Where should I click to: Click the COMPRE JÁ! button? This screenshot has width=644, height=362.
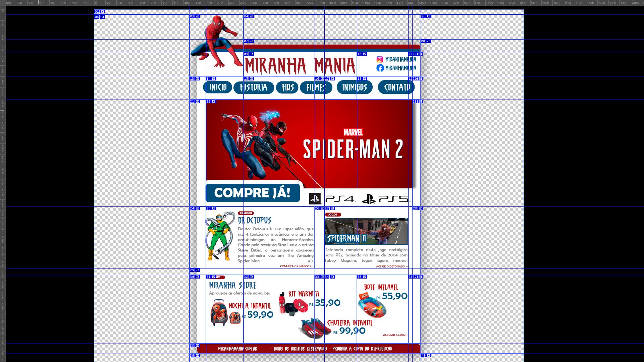tap(253, 193)
